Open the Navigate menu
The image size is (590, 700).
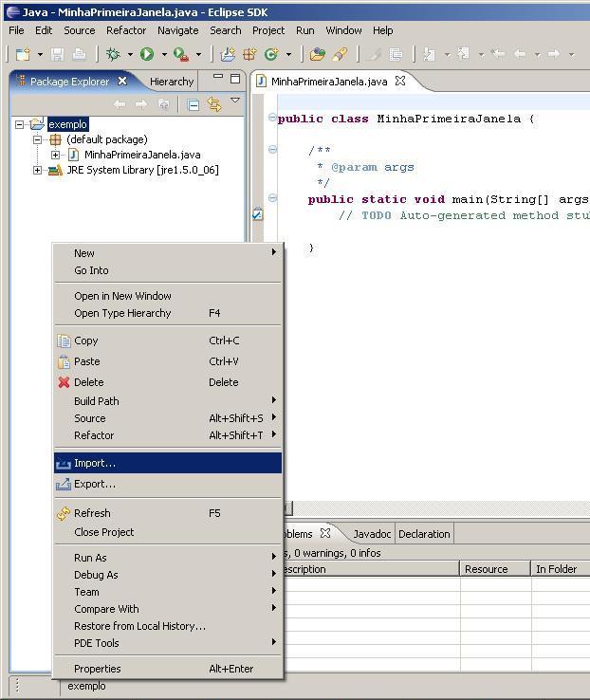coord(178,30)
